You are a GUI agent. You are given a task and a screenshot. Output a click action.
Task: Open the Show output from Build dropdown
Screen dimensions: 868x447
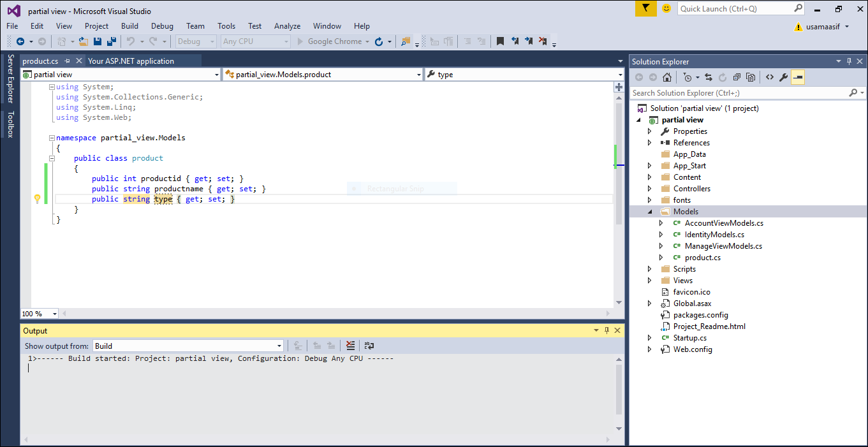[188, 346]
